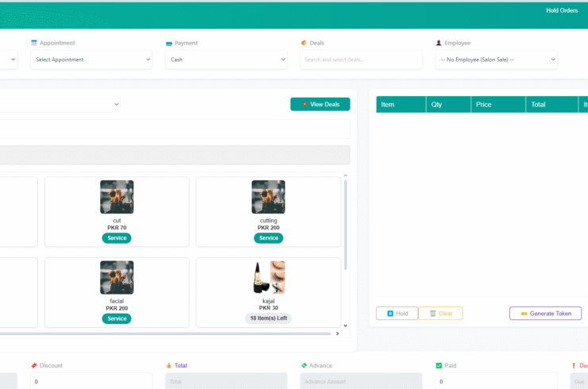Screen dimensions: 588x389
Task: Click the Hold button
Action: pyautogui.click(x=397, y=314)
